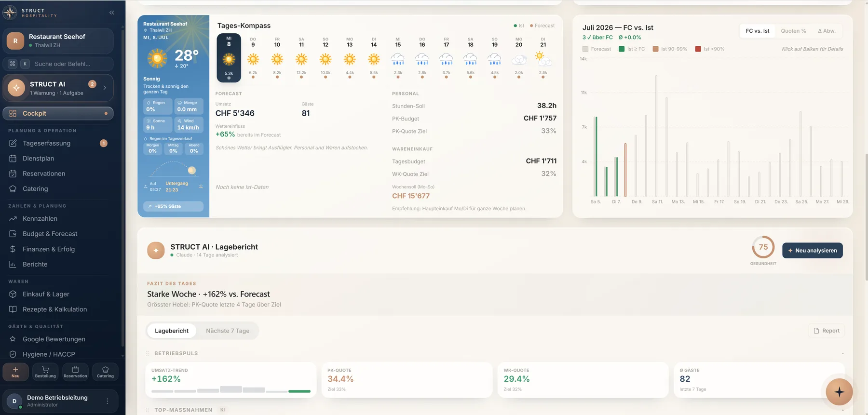The height and width of the screenshot is (415, 868).
Task: Focus the Suche oder Befehl search field
Action: (58, 64)
